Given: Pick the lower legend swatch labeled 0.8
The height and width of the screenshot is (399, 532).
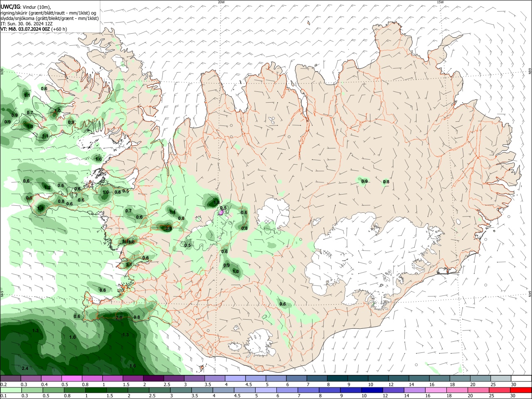Looking at the screenshot, I should [74, 390].
